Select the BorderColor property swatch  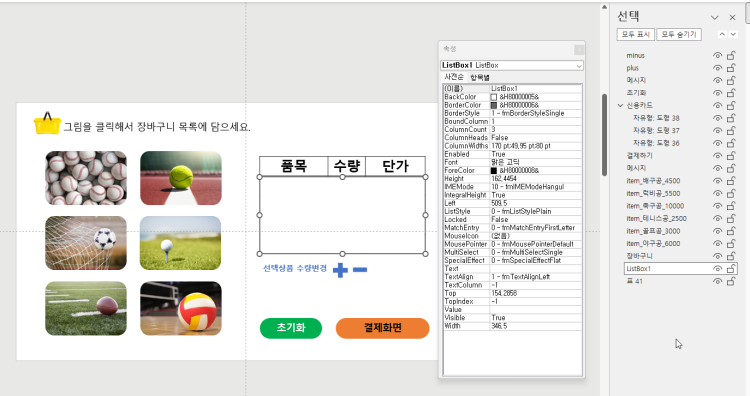494,105
